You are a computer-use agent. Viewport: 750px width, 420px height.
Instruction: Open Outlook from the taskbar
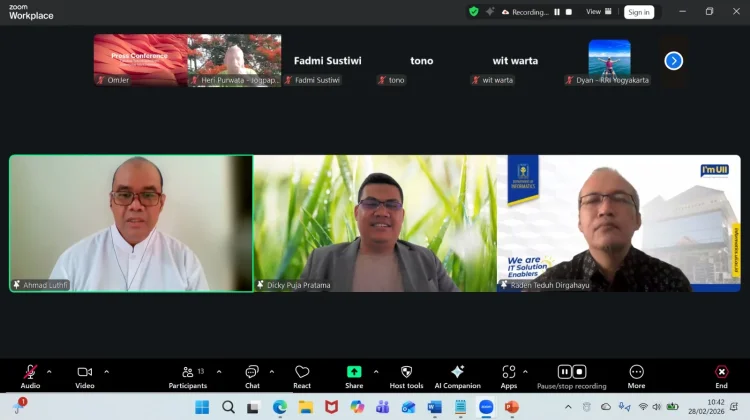[408, 407]
